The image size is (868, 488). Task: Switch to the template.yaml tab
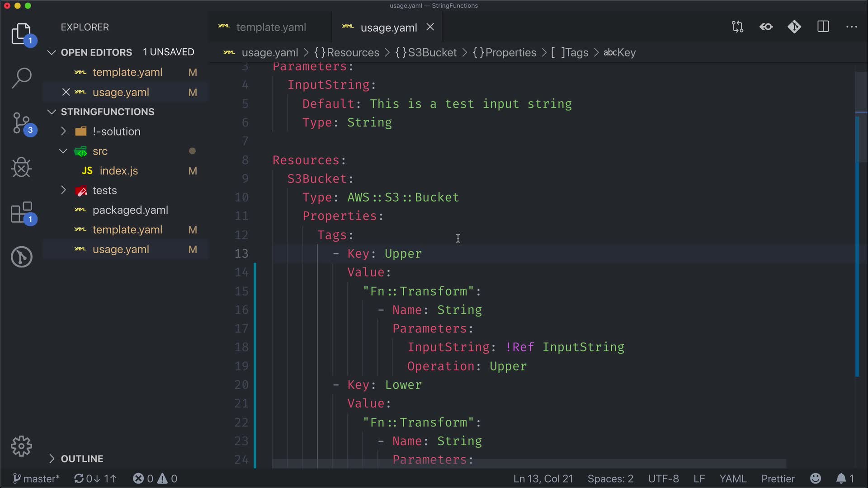coord(270,28)
